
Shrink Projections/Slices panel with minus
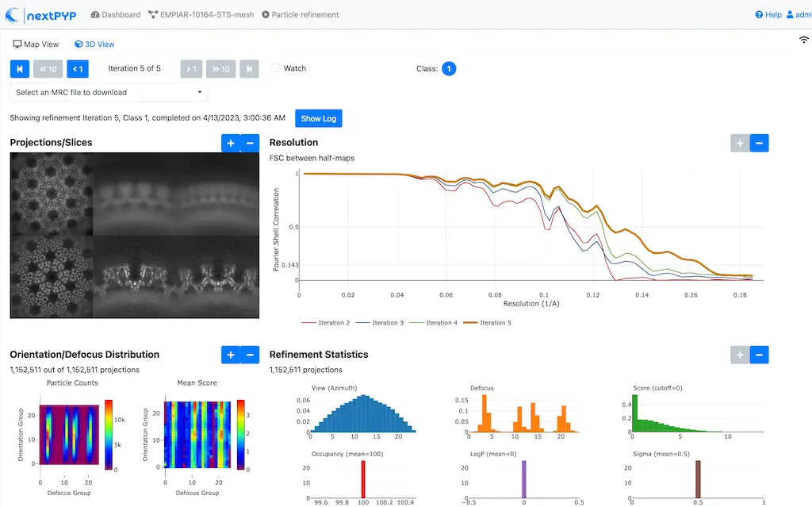coord(250,143)
